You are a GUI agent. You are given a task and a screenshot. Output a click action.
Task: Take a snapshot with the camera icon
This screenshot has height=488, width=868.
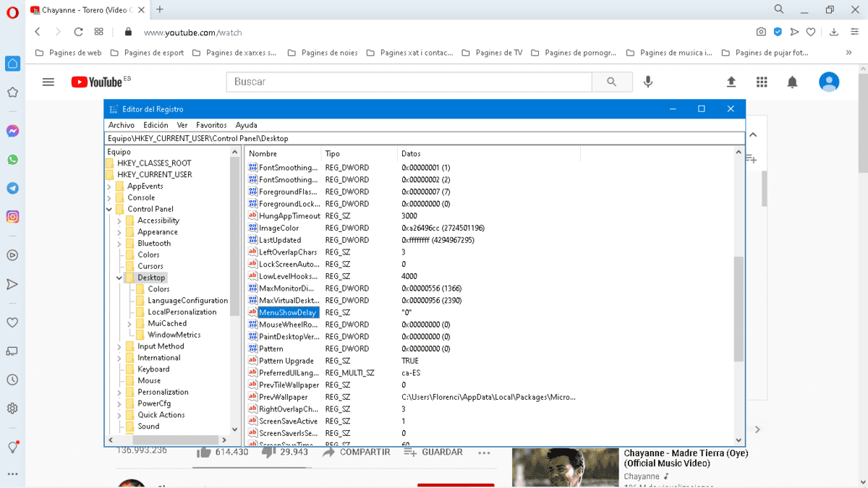point(761,32)
